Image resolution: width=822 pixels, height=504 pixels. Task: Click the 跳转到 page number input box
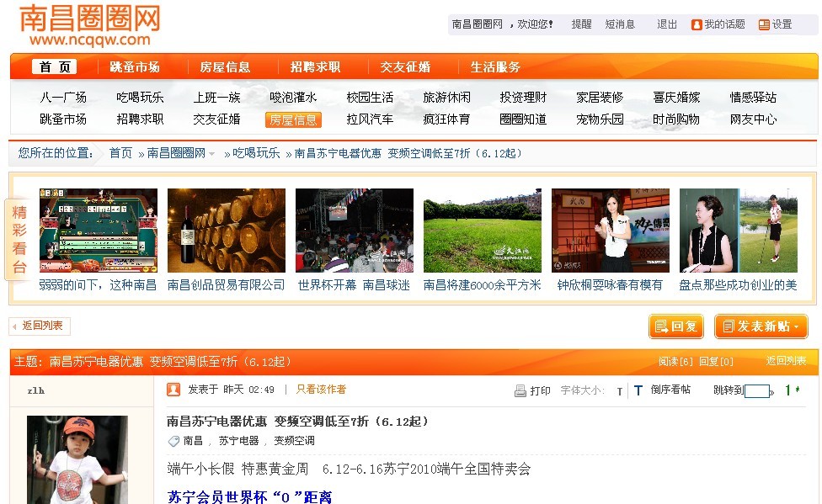pos(756,391)
